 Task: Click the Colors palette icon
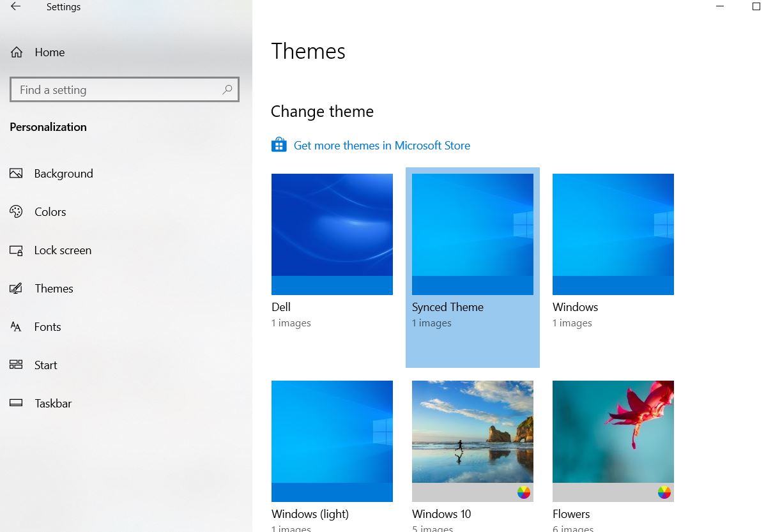17,212
